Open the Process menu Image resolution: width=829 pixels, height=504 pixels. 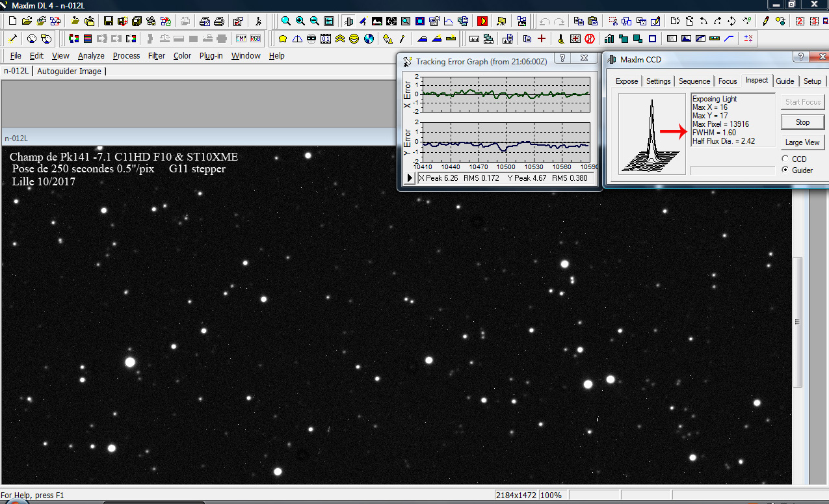pyautogui.click(x=126, y=56)
